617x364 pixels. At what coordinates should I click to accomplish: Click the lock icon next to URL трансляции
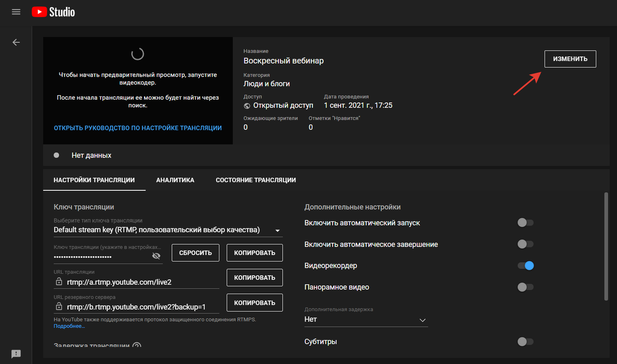[x=59, y=282]
